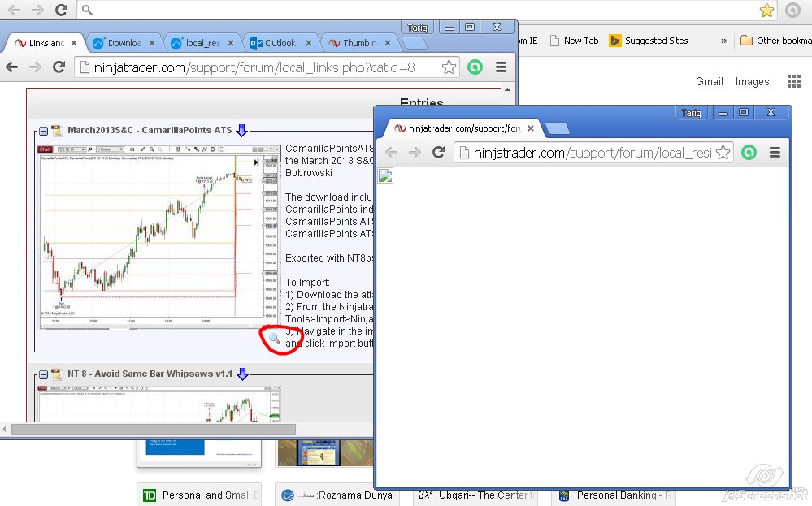The image size is (812, 506).
Task: Click the blue download arrow next to Avoid Same Bar Whipsaws
Action: tap(242, 374)
